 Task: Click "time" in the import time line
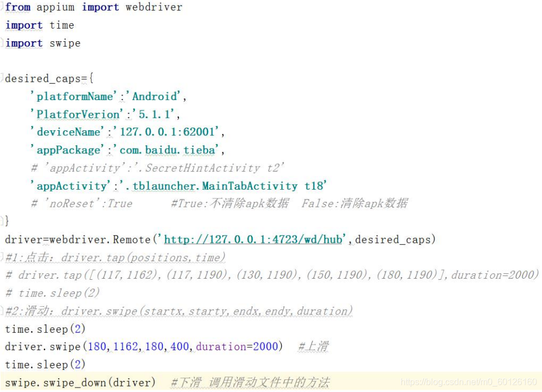pos(62,25)
